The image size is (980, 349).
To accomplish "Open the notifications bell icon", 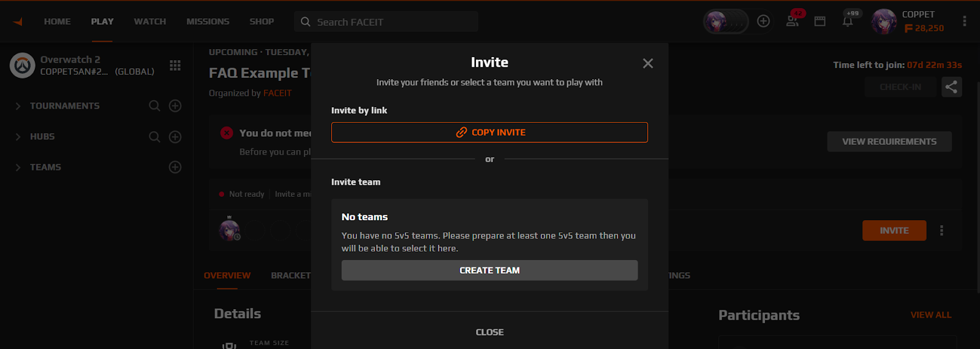I will click(848, 21).
